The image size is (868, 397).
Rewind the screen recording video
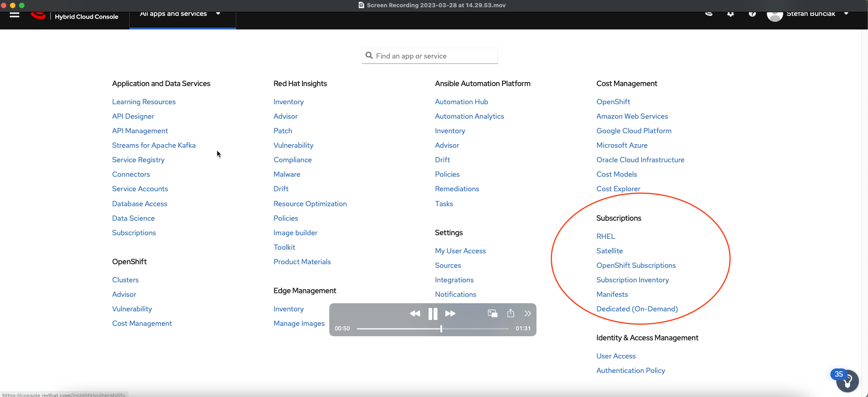coord(415,314)
